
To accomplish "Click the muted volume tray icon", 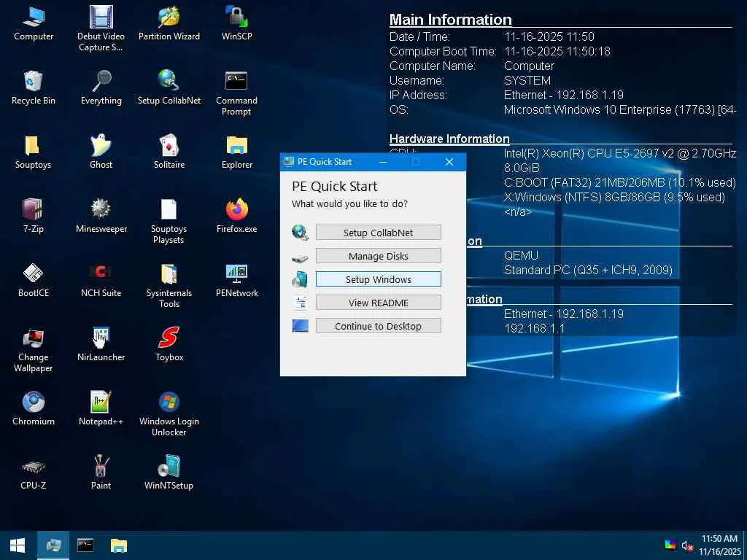I will (x=686, y=545).
